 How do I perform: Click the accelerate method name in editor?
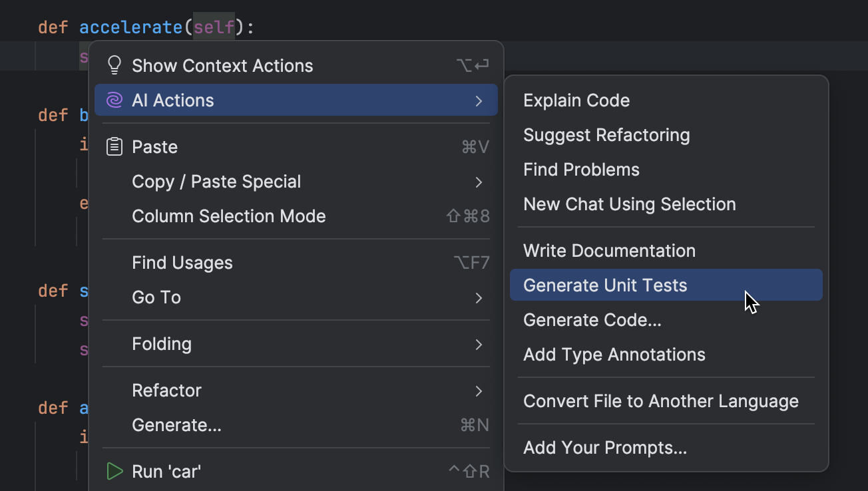click(130, 28)
